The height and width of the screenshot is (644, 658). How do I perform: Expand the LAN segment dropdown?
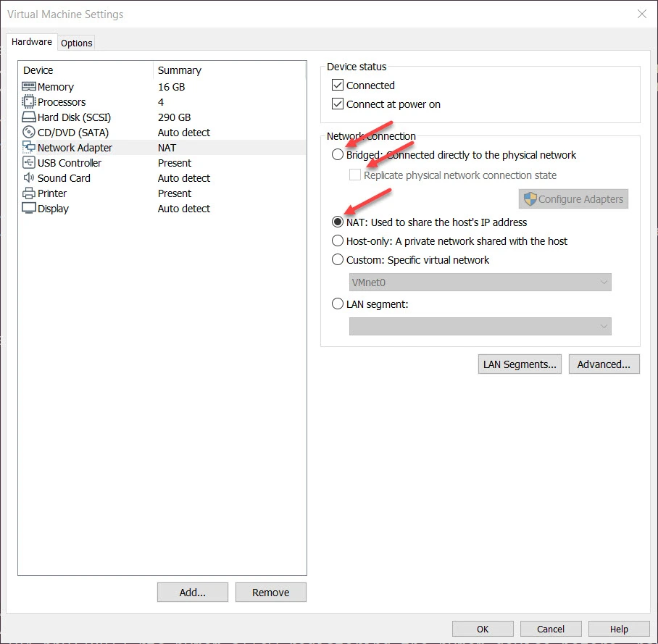pos(480,327)
